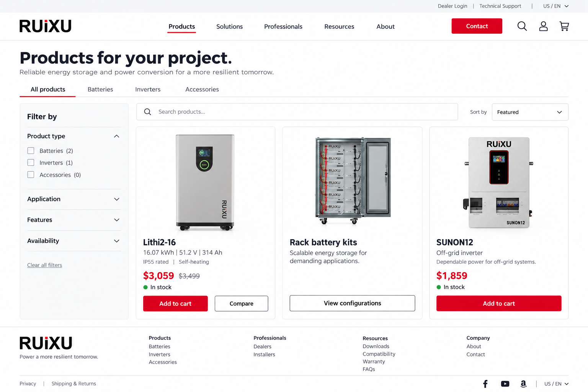Click the Rack battery kits title

point(323,242)
